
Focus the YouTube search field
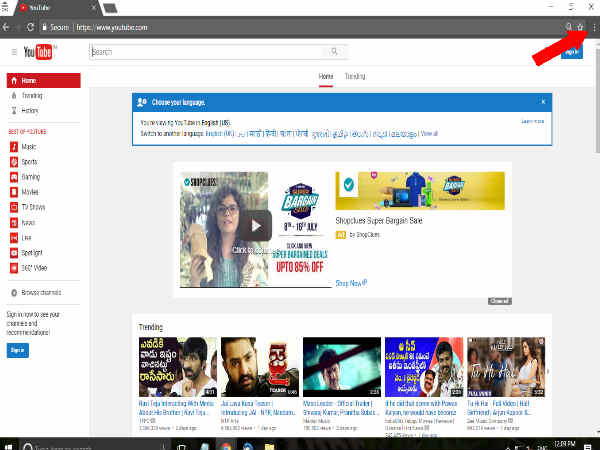point(206,52)
